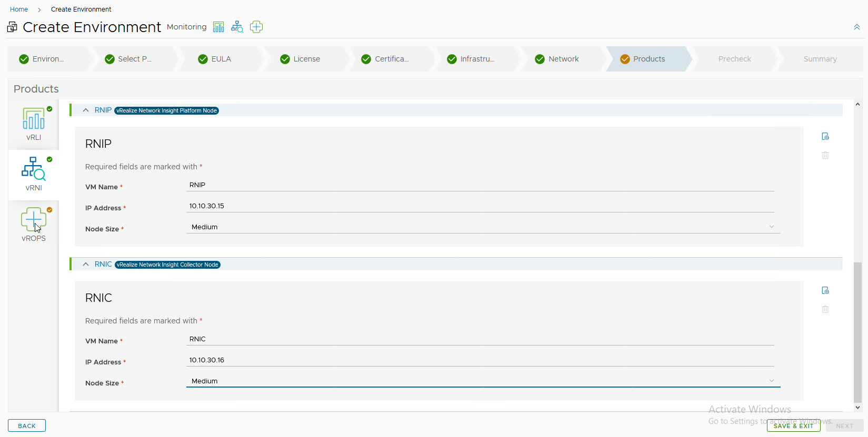Open advanced settings icon for RNIC node
Image resolution: width=868 pixels, height=437 pixels.
[825, 291]
